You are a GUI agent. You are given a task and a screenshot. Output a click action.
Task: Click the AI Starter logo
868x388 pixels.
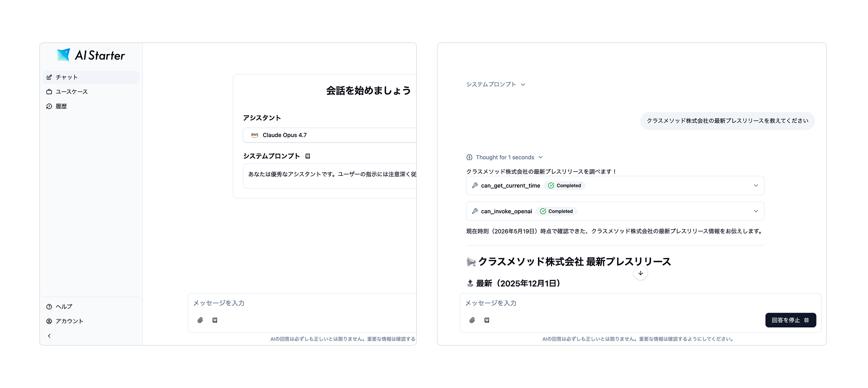pyautogui.click(x=91, y=55)
